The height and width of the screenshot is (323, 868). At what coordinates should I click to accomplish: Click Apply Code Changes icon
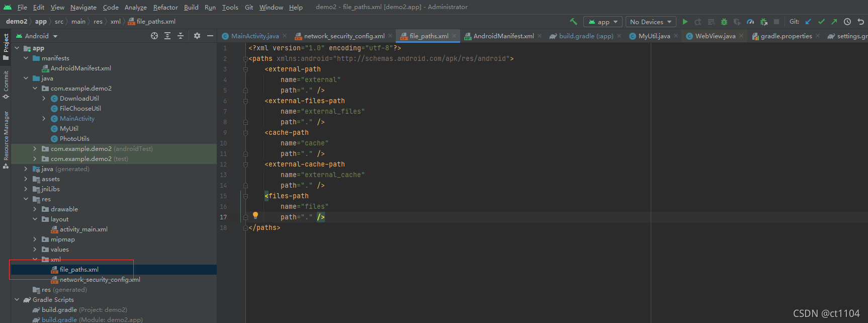[x=711, y=22]
